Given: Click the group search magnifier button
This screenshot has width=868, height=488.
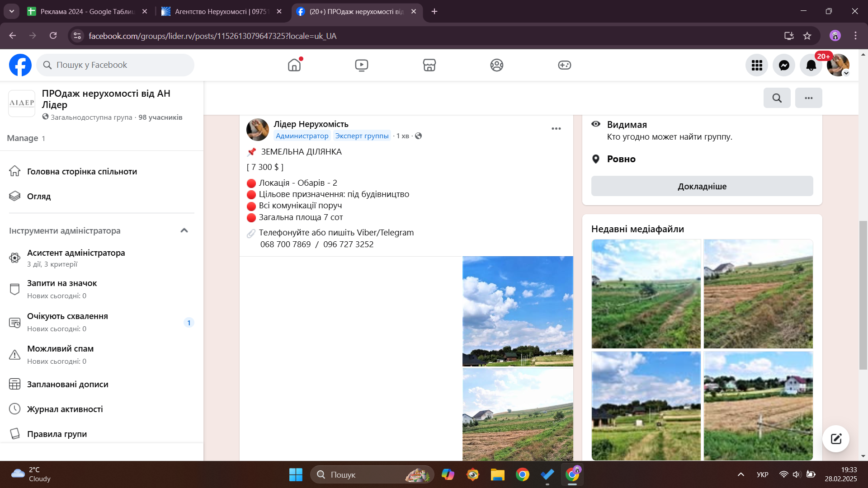Looking at the screenshot, I should tap(777, 98).
